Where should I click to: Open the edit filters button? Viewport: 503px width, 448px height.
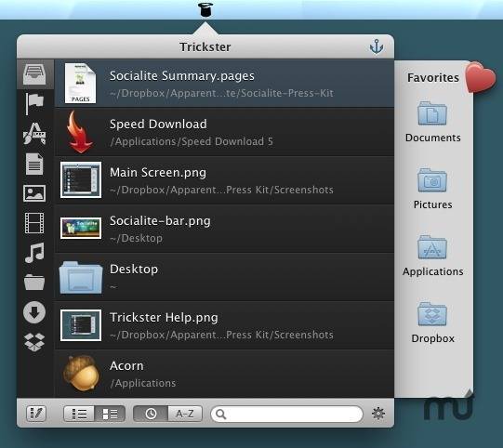coord(36,414)
